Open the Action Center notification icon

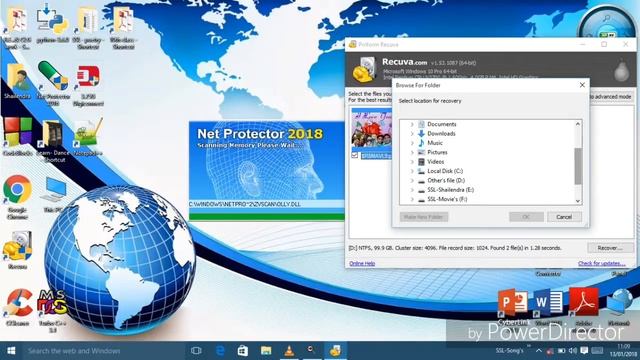coord(584,351)
